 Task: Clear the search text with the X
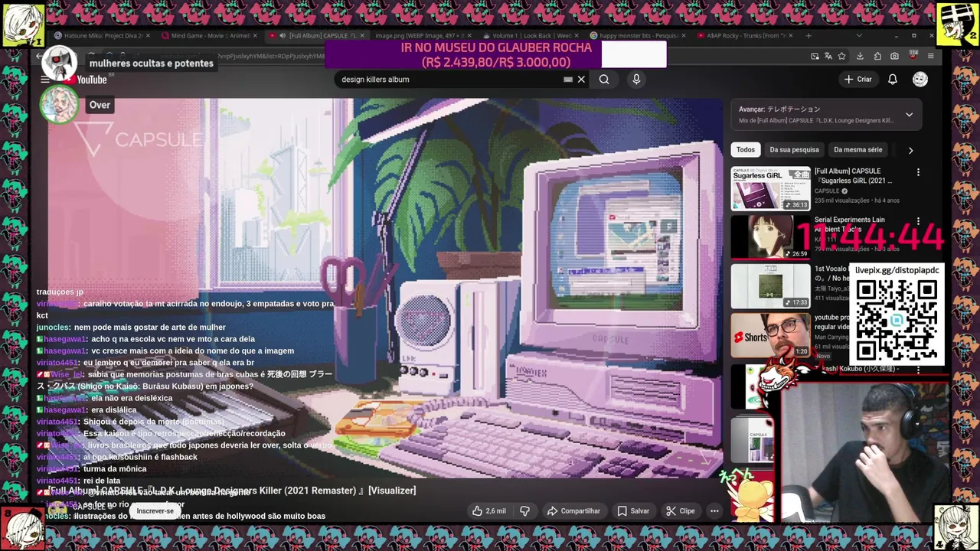click(x=581, y=80)
